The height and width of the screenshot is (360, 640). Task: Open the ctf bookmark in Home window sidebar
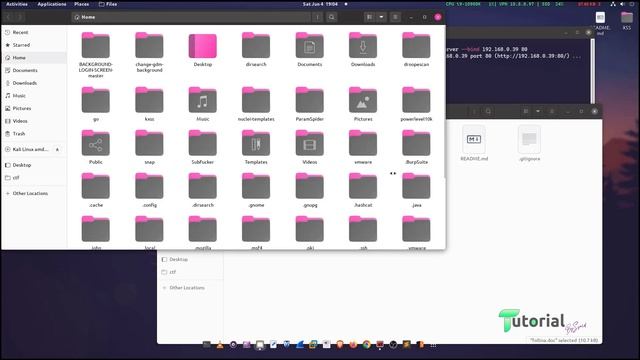click(x=33, y=178)
